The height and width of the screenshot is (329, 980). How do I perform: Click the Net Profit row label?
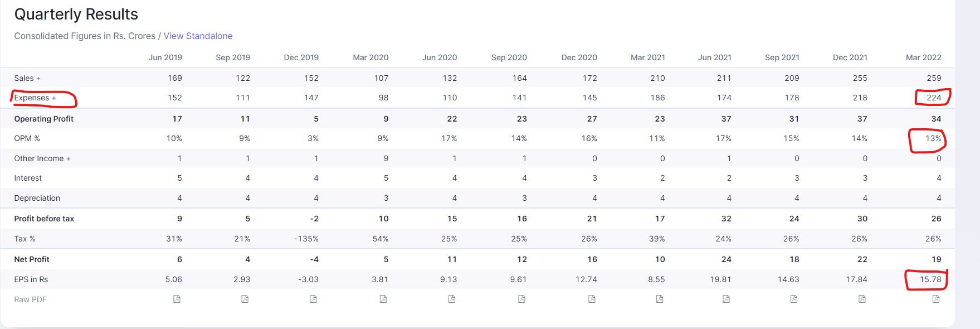point(32,260)
